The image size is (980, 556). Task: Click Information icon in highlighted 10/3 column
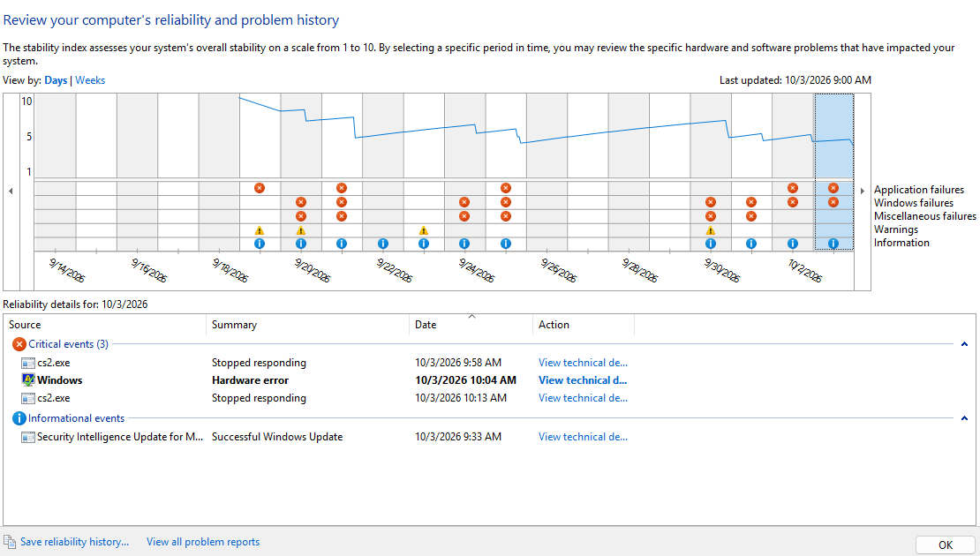[x=833, y=244]
